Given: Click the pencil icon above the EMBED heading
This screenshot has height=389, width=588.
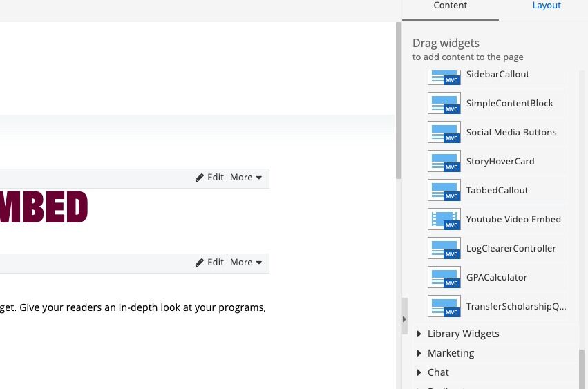Looking at the screenshot, I should 200,178.
